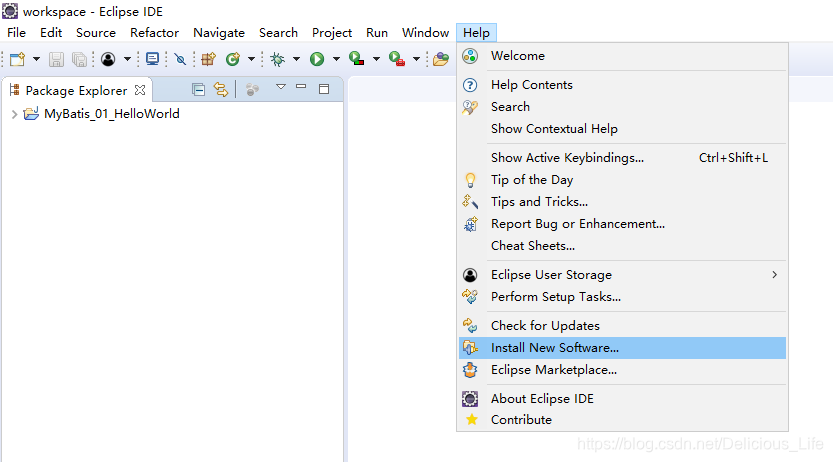Choose Help Contents
The width and height of the screenshot is (833, 462).
tap(623, 85)
